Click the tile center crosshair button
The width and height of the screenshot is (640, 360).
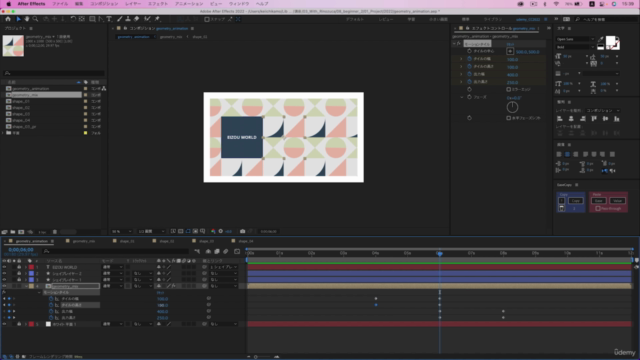pos(510,51)
